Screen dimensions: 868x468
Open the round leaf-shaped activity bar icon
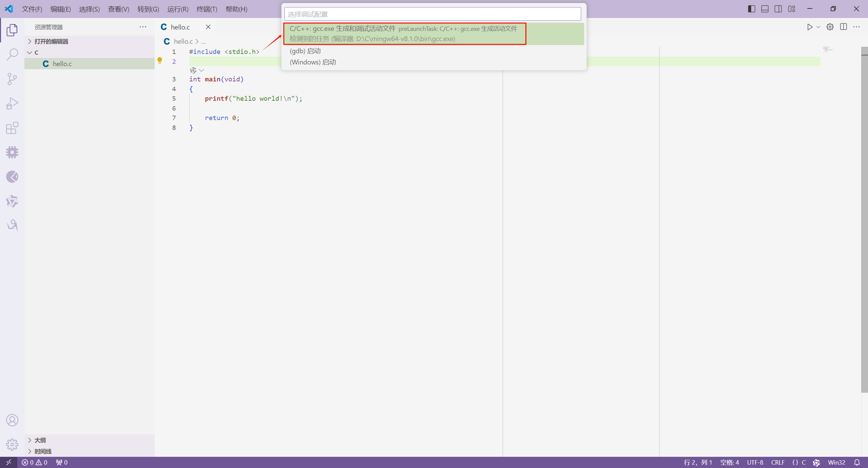click(x=12, y=177)
